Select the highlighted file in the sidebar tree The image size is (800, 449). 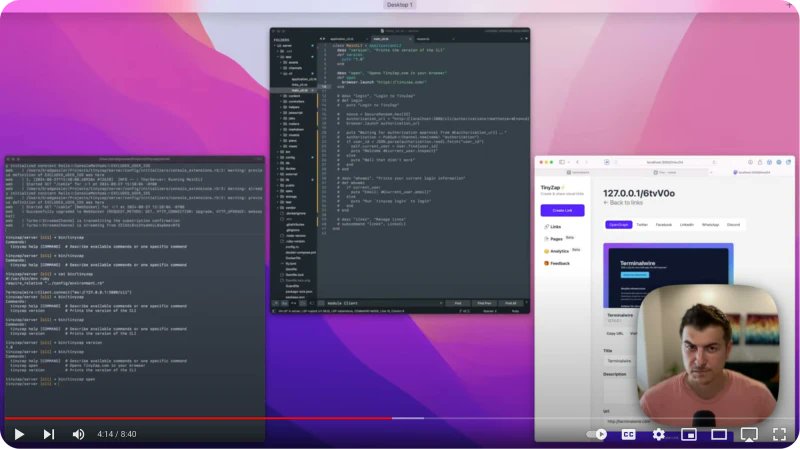[x=293, y=90]
